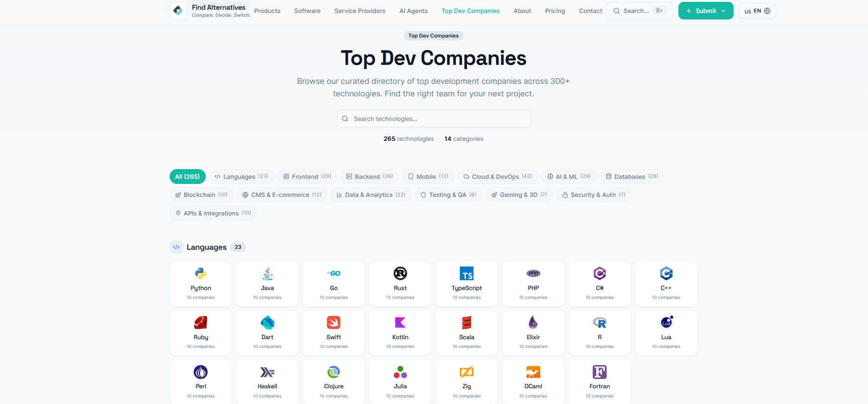Select the C++ hexagon icon

tap(666, 273)
